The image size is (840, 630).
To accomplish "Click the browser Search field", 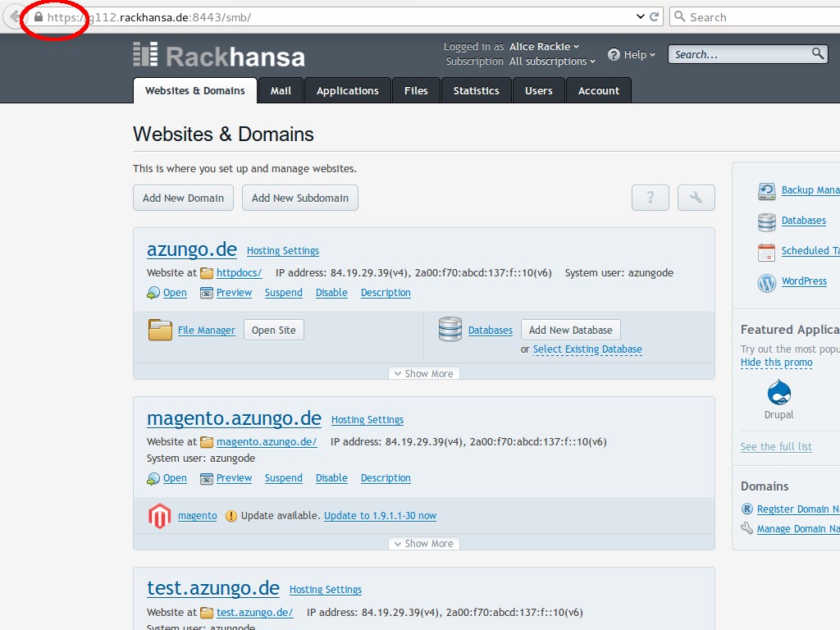I will pyautogui.click(x=755, y=16).
